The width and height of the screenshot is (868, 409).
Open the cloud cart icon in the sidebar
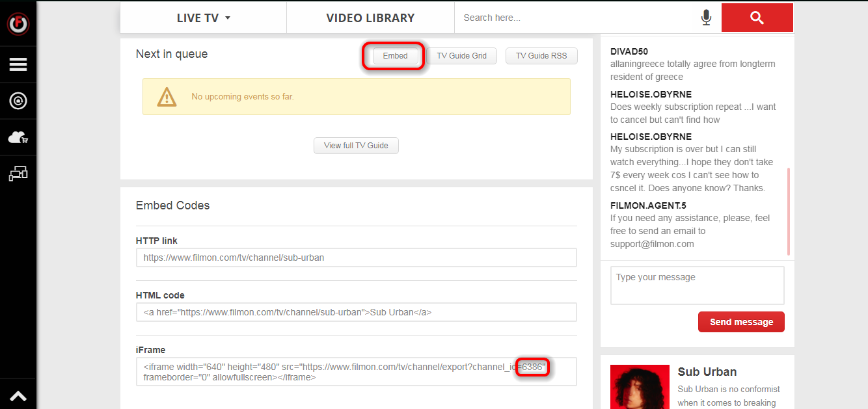(x=18, y=137)
